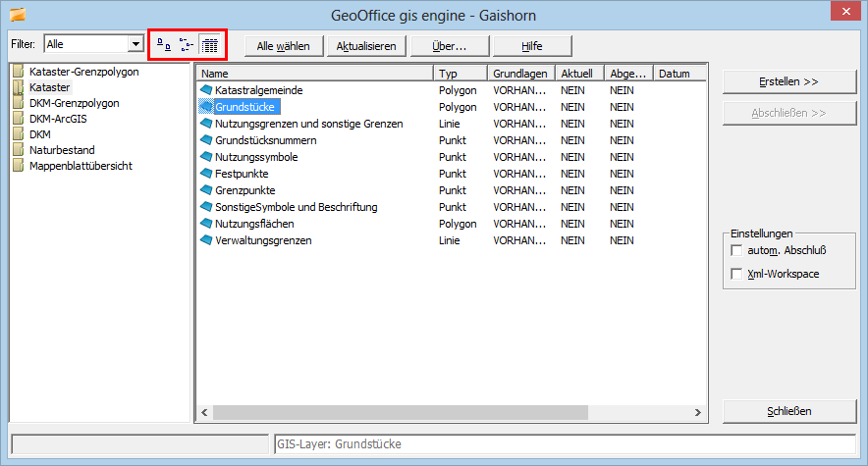This screenshot has height=466, width=868.
Task: Click the horizontal scrollbar right arrow
Action: point(697,412)
